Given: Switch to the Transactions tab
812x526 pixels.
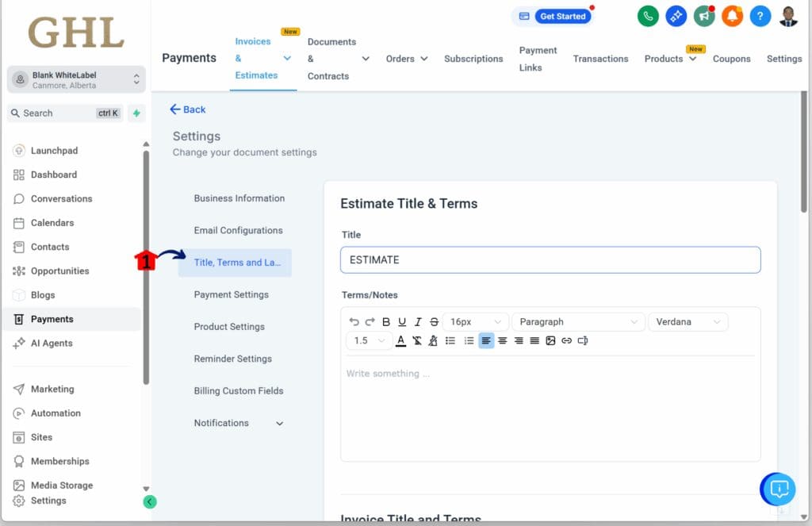Looking at the screenshot, I should tap(600, 58).
